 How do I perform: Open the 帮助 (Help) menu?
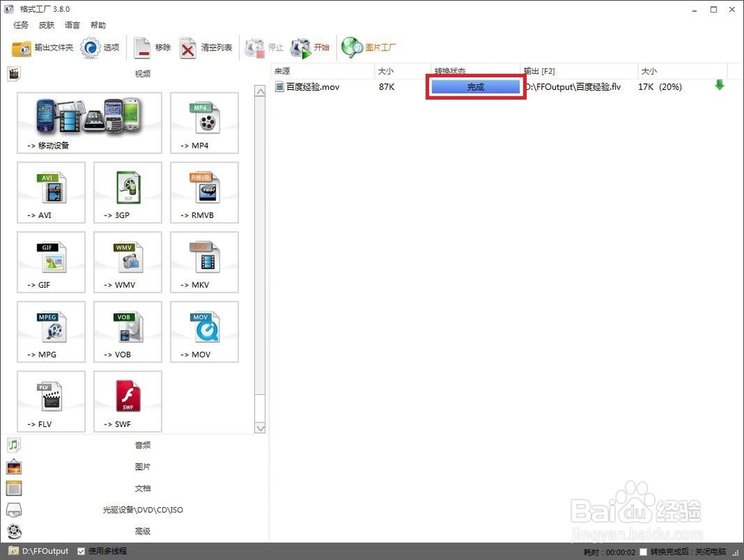pos(98,25)
